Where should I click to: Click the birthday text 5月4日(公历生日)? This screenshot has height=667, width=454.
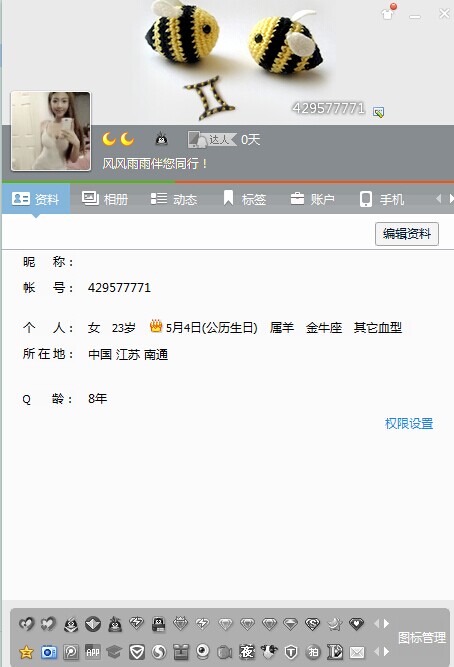click(211, 327)
